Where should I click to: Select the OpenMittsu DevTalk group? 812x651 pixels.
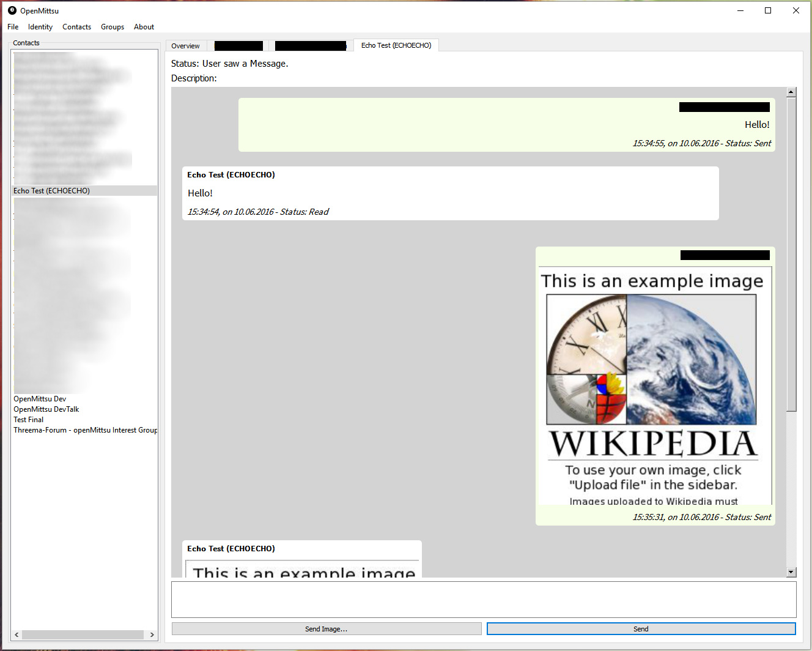(x=46, y=409)
